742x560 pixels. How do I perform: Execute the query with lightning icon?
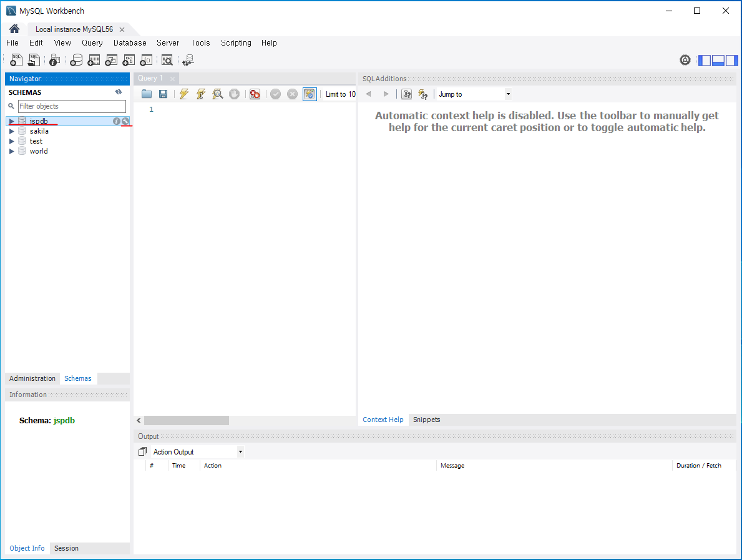point(184,94)
